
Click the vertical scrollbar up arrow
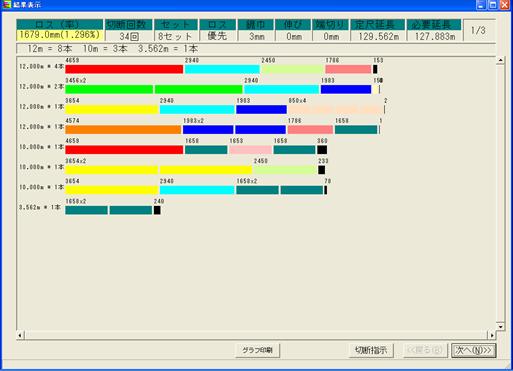click(500, 61)
